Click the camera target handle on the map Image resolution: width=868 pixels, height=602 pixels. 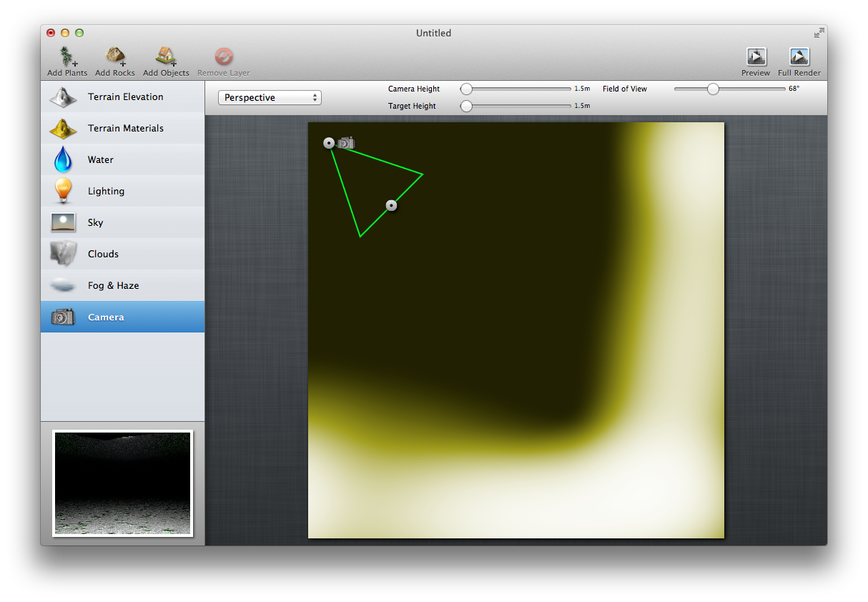point(392,205)
